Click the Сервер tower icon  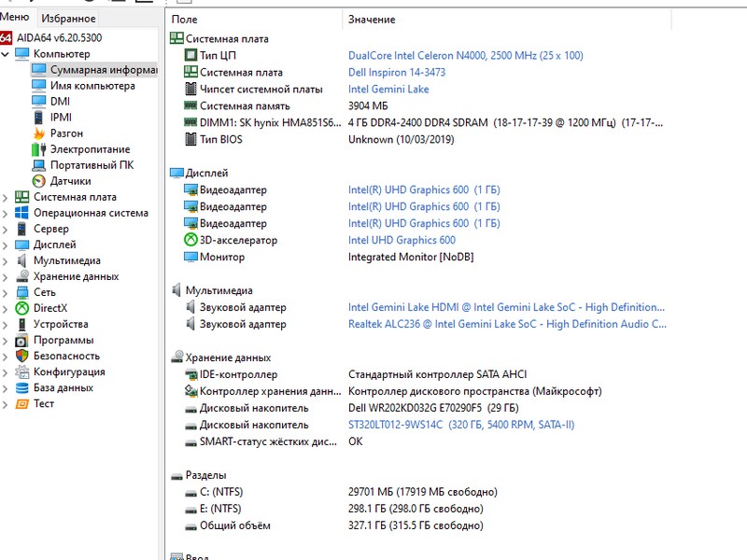21,229
